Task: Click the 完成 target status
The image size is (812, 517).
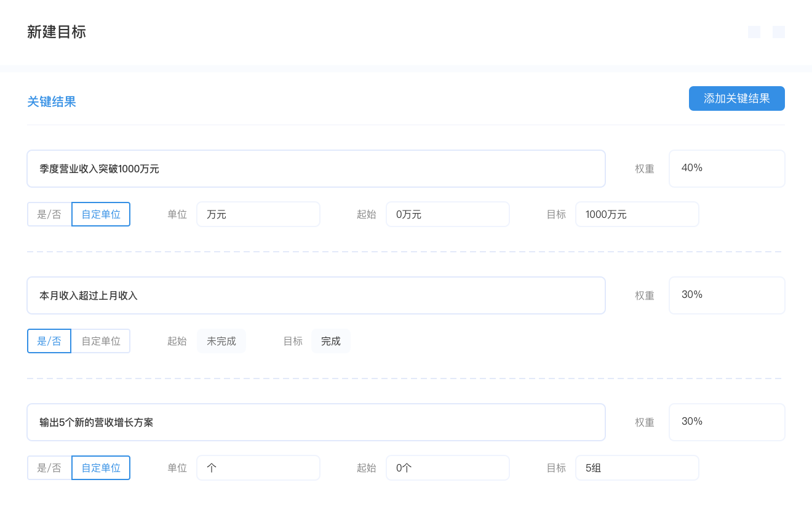Action: pos(331,341)
